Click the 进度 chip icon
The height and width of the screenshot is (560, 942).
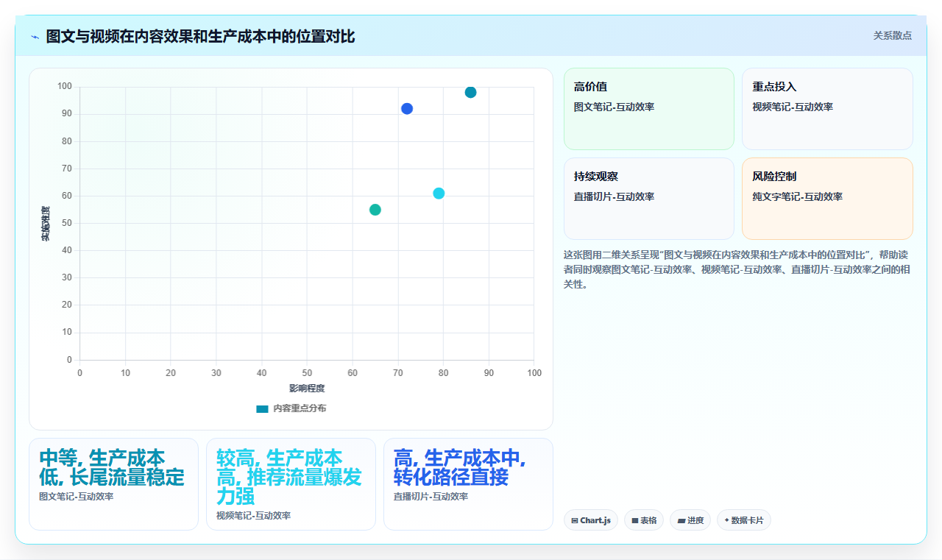681,521
